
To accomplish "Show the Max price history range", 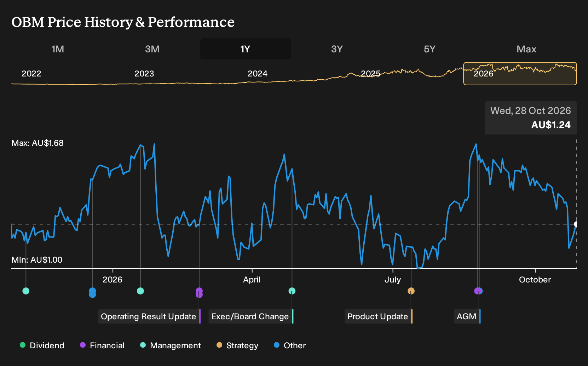I will (x=526, y=49).
